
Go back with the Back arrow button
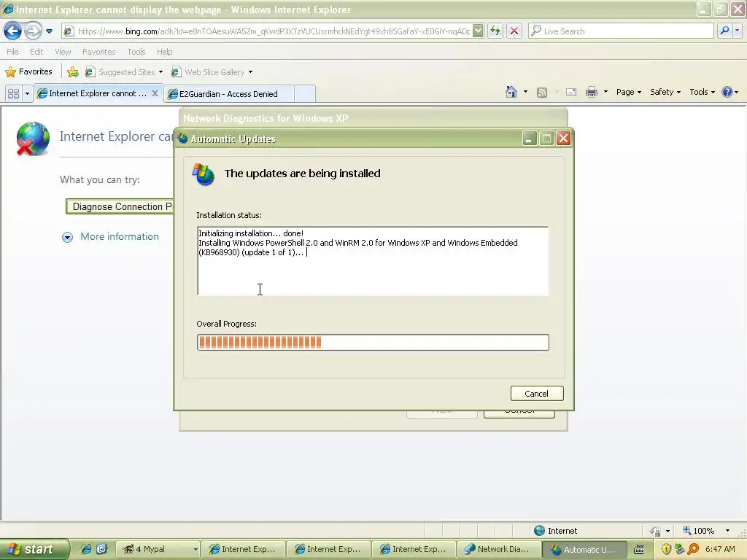pyautogui.click(x=12, y=31)
